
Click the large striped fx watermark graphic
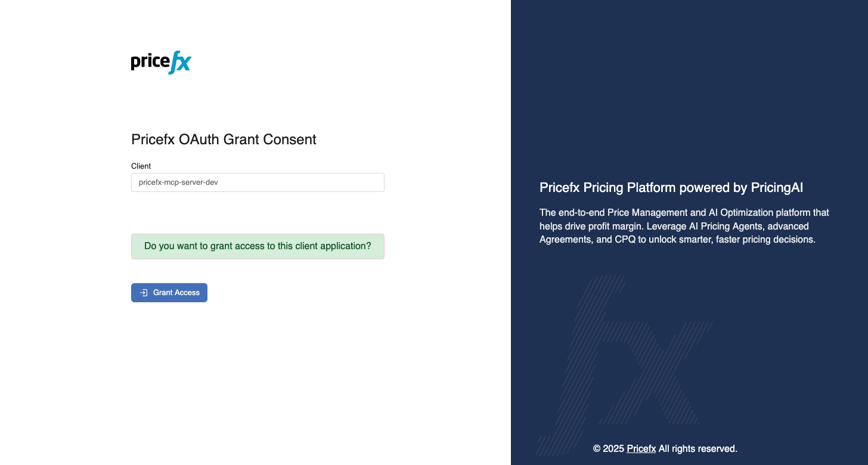[x=624, y=365]
